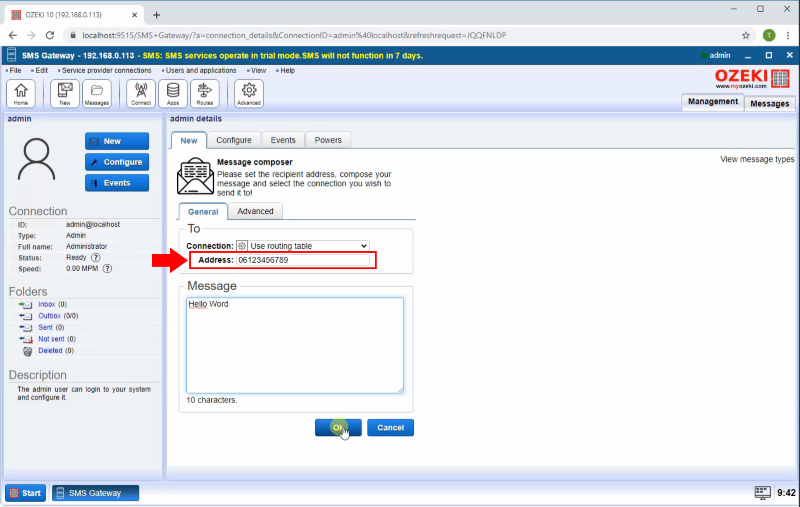The image size is (800, 507).
Task: Click the on-screen keyboard tray icon
Action: click(x=762, y=493)
